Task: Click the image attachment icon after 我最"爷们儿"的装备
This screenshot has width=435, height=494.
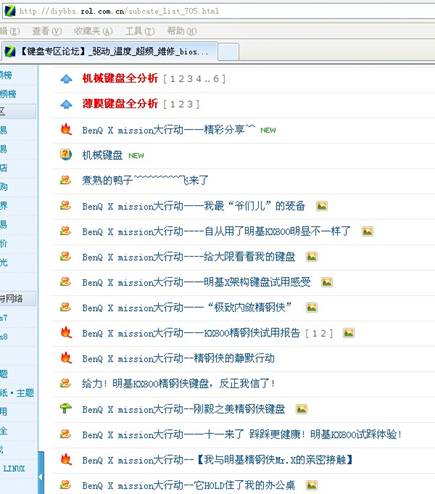Action: click(x=322, y=206)
